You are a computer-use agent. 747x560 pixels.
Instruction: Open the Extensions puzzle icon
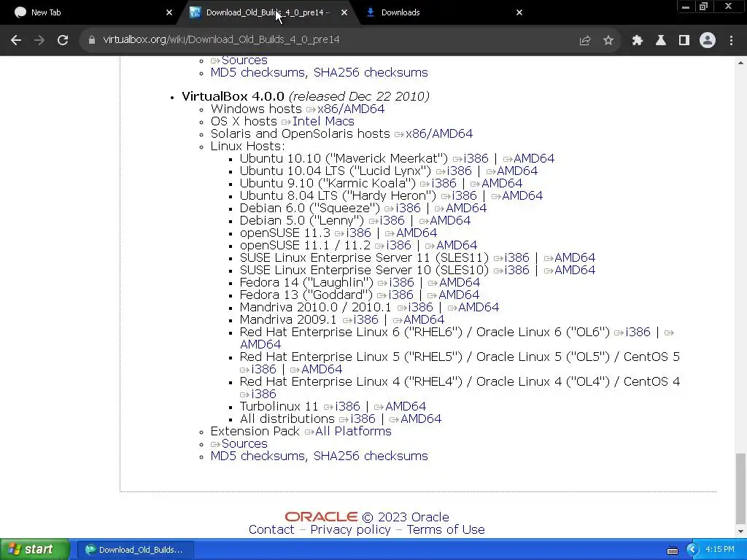[x=638, y=41]
